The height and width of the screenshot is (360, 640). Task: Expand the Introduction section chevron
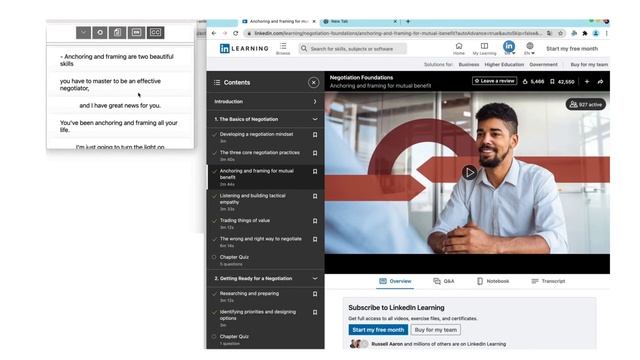(315, 102)
